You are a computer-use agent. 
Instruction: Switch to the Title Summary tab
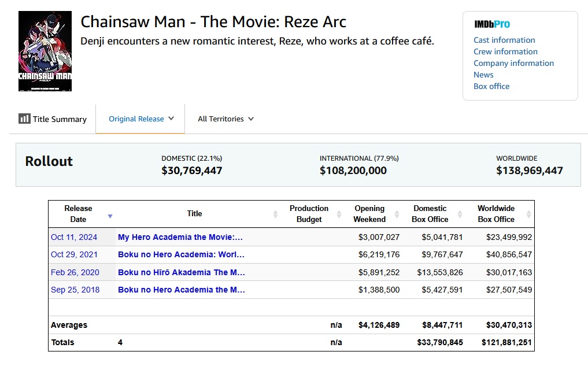(53, 119)
